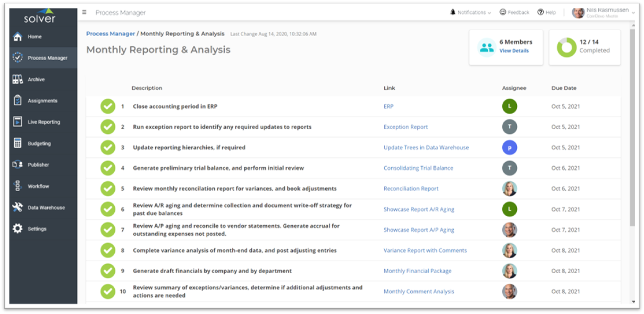Select the Workflow sidebar icon
The height and width of the screenshot is (314, 644).
(x=18, y=186)
